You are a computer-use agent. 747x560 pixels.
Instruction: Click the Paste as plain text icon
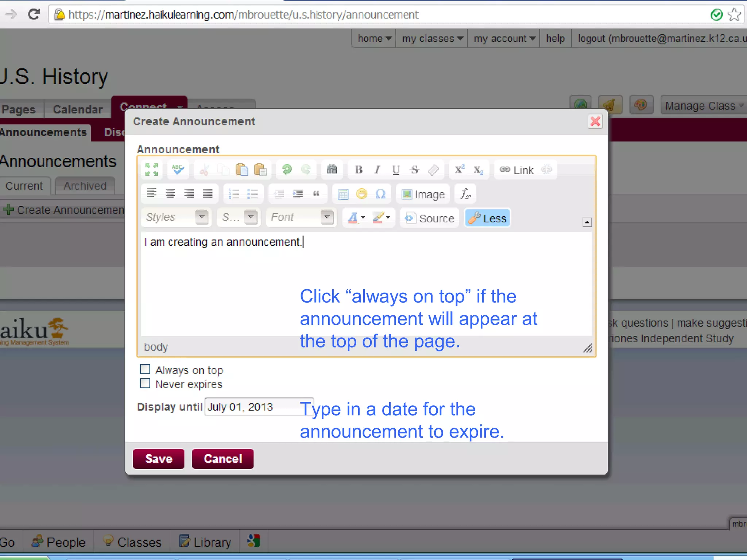coord(260,170)
